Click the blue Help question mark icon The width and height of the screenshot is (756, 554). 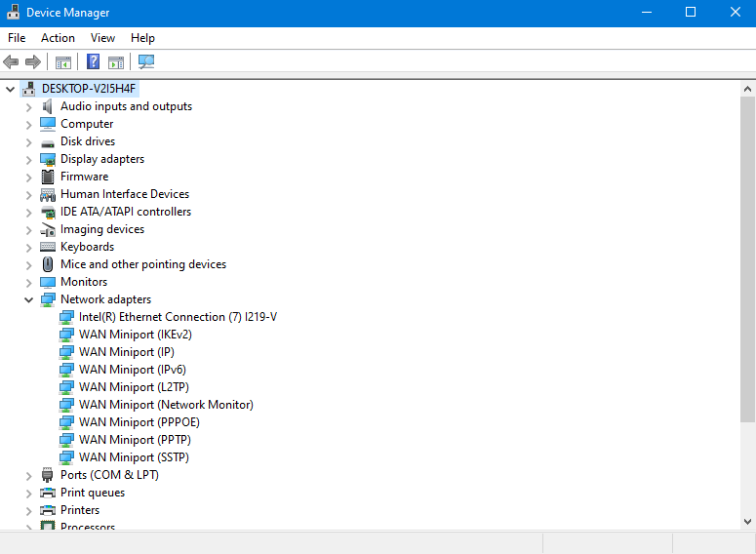93,61
